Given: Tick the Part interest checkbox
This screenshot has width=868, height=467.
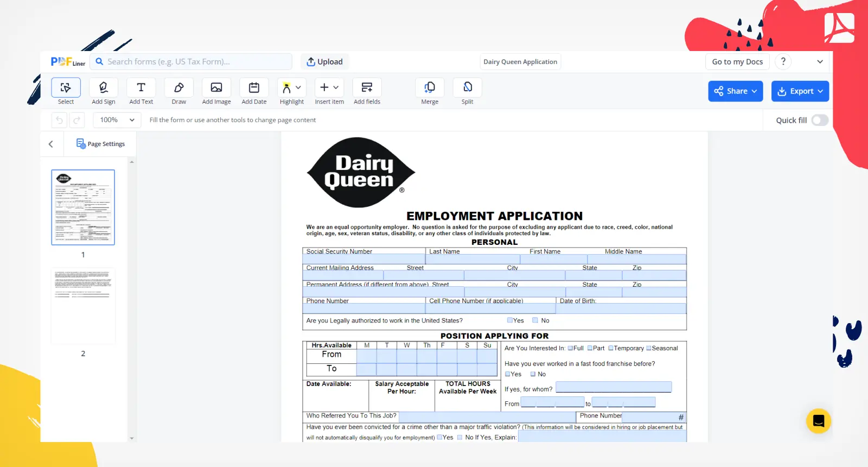Looking at the screenshot, I should (x=590, y=348).
